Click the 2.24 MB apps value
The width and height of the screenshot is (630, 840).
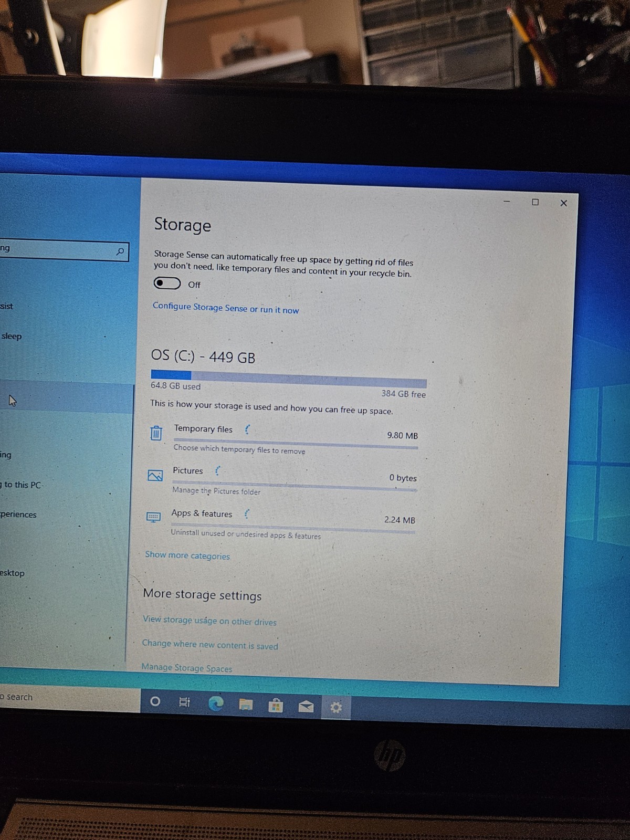pos(400,520)
